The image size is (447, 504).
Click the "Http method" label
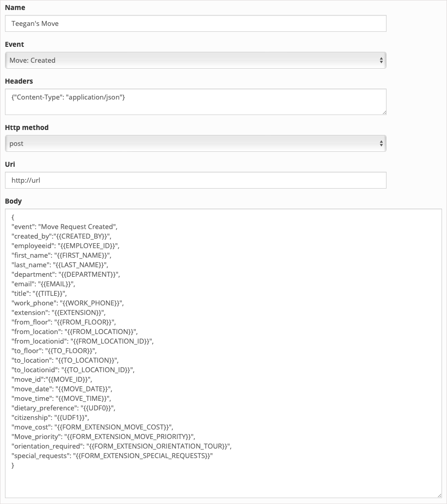[x=26, y=127]
